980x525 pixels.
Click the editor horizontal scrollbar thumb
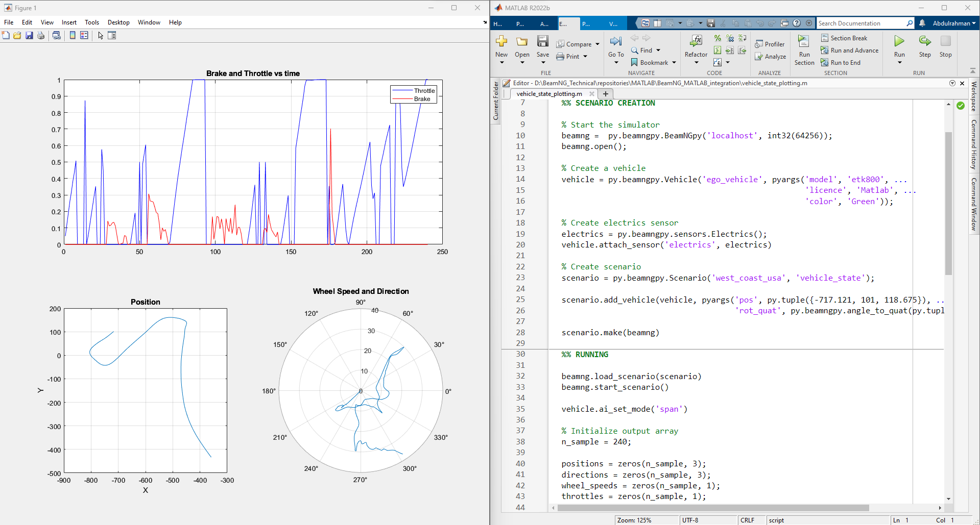(x=713, y=508)
